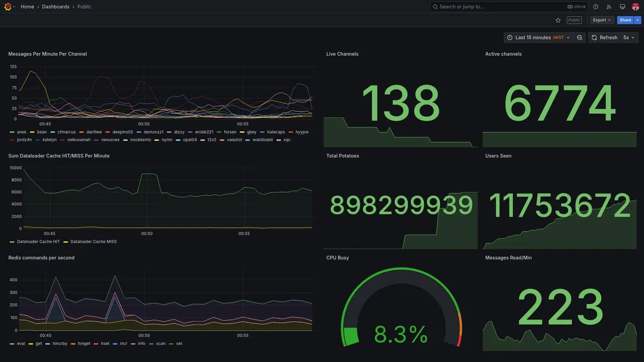Click the Messages Read/Min panel title
644x362 pixels.
pyautogui.click(x=508, y=258)
